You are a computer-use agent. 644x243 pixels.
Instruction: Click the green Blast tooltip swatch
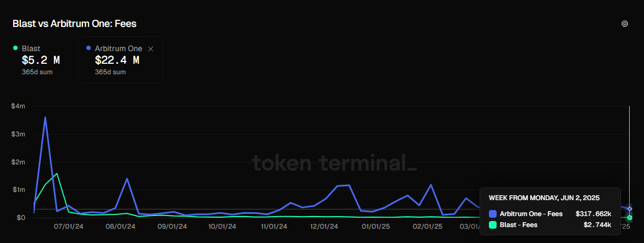tap(492, 225)
